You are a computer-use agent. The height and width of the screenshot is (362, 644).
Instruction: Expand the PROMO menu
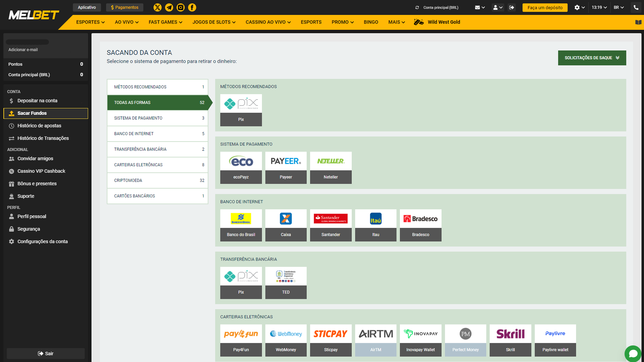coord(342,22)
